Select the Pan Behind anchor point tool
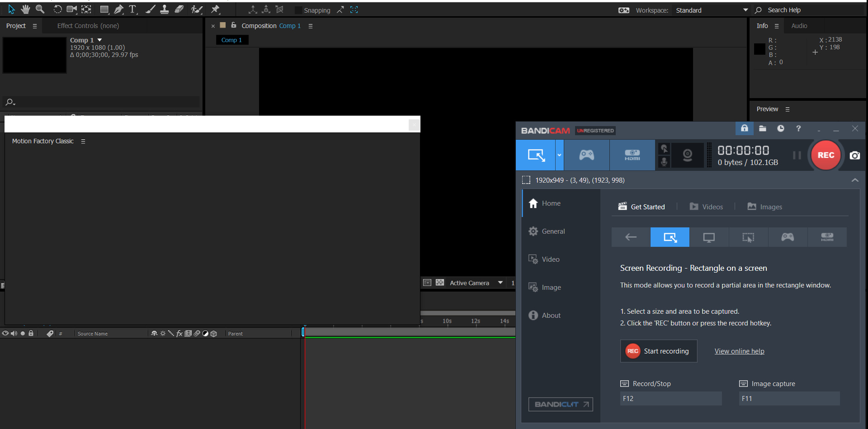The image size is (868, 429). click(x=86, y=9)
